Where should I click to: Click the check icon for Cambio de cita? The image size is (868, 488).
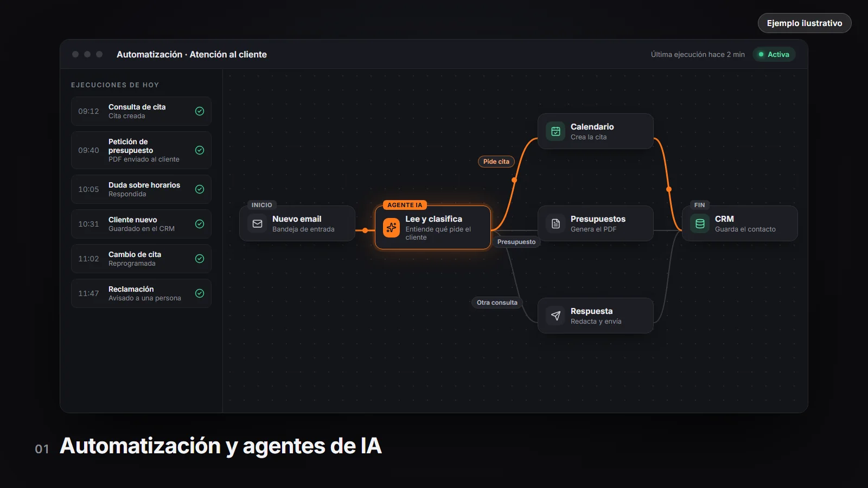click(x=200, y=259)
